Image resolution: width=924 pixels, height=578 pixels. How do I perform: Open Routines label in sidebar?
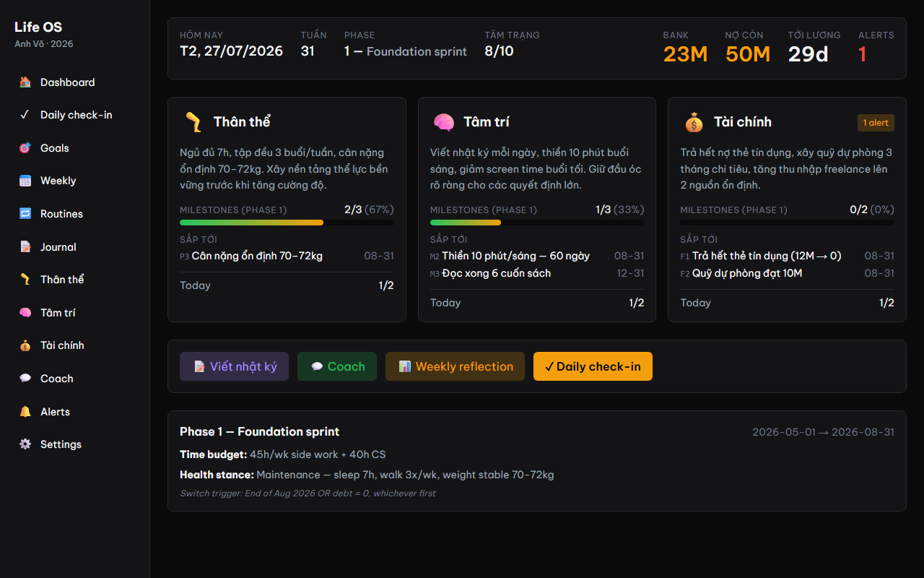[x=61, y=214]
